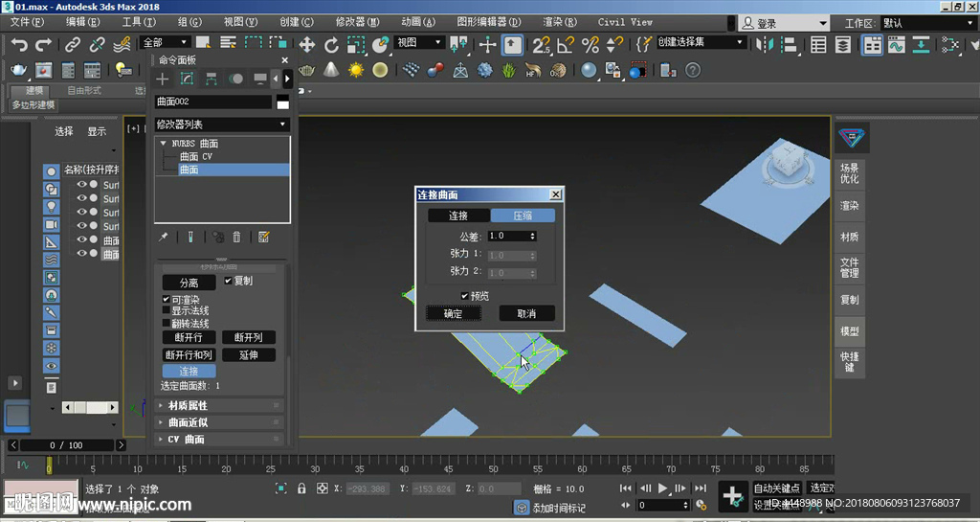The height and width of the screenshot is (522, 980).
Task: Confirm with 确定 in 连接曲面 dialog
Action: pos(453,313)
